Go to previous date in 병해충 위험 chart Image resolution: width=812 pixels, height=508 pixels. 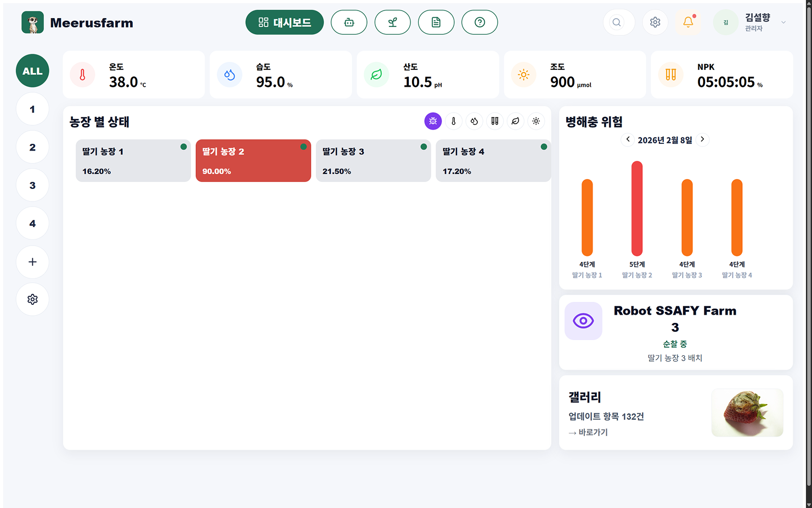(x=628, y=139)
